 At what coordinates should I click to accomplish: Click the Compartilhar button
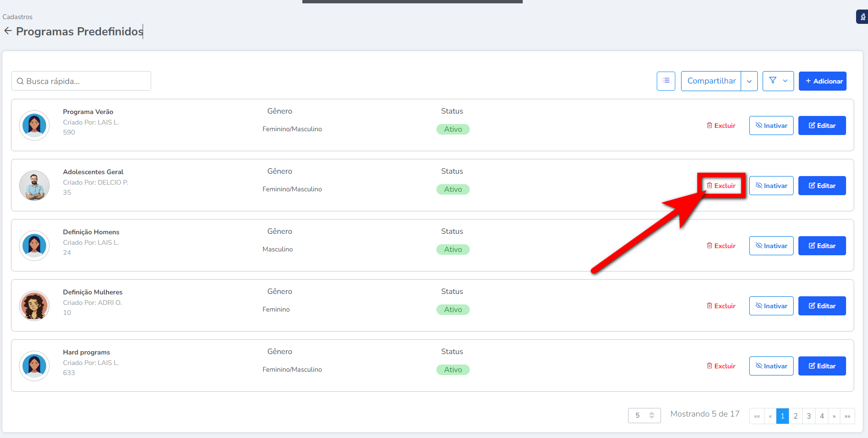(711, 81)
